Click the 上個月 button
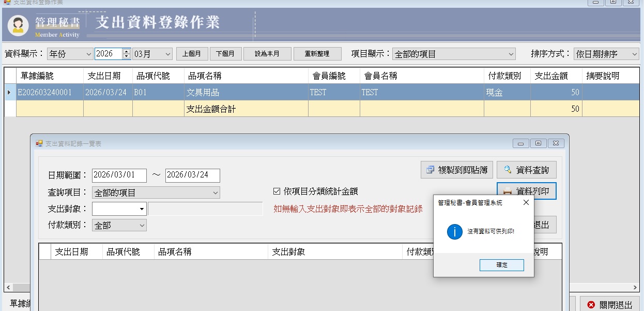This screenshot has height=311, width=644. [x=192, y=54]
